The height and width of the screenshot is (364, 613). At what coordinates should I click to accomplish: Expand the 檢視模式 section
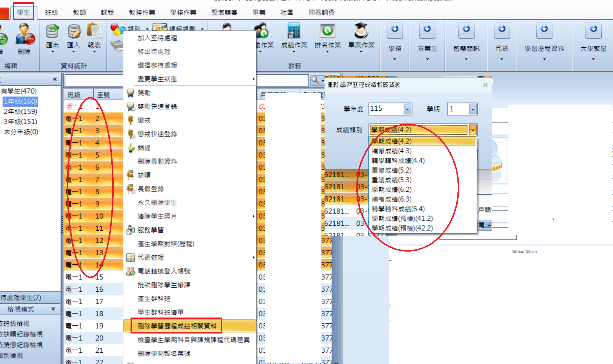pyautogui.click(x=53, y=309)
